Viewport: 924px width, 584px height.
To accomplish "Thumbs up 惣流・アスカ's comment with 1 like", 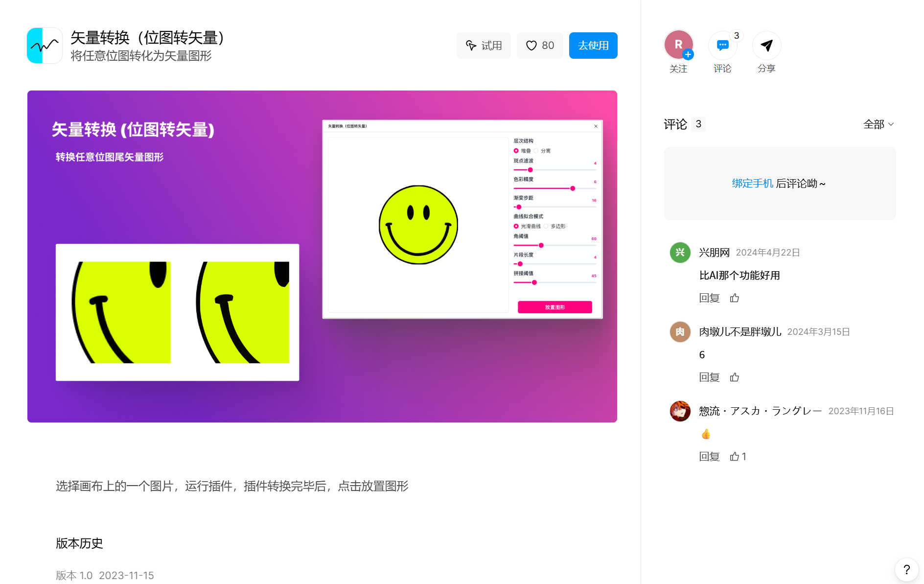I will pyautogui.click(x=738, y=457).
